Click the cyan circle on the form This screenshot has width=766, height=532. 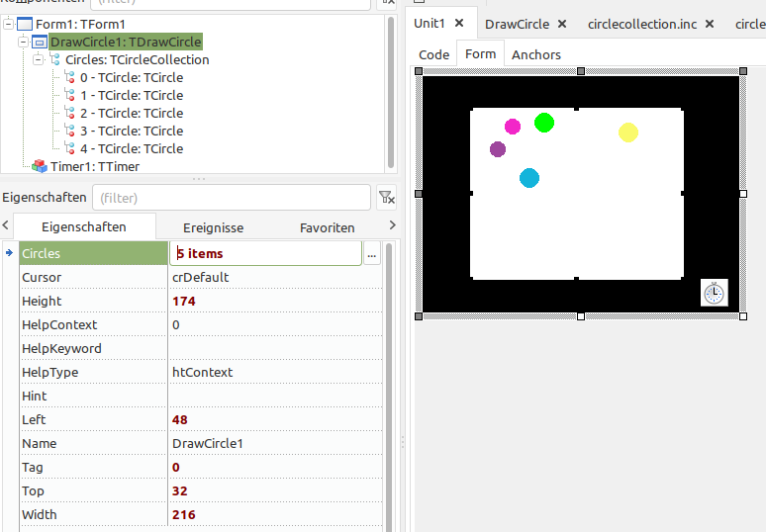coord(529,178)
